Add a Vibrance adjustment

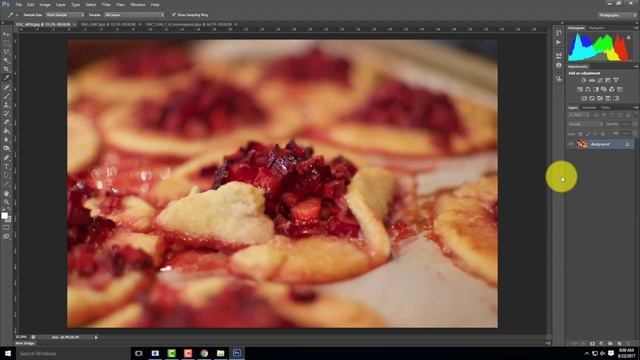pyautogui.click(x=616, y=80)
